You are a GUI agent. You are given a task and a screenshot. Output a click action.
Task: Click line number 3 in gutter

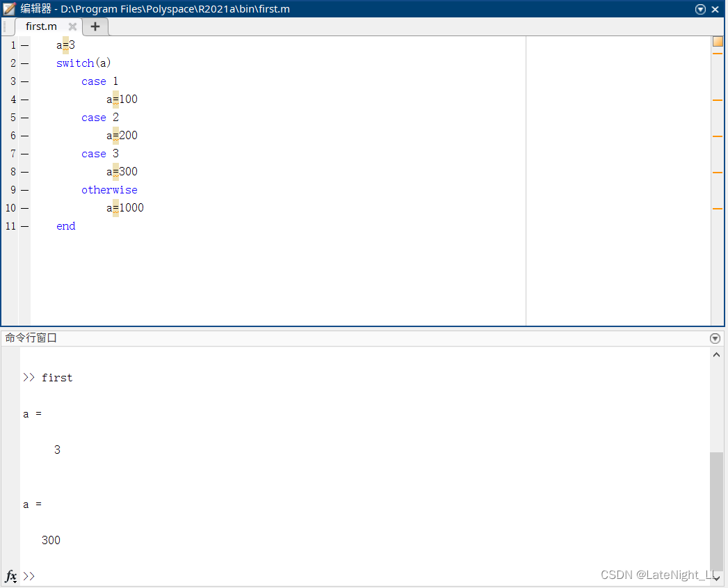click(x=13, y=81)
